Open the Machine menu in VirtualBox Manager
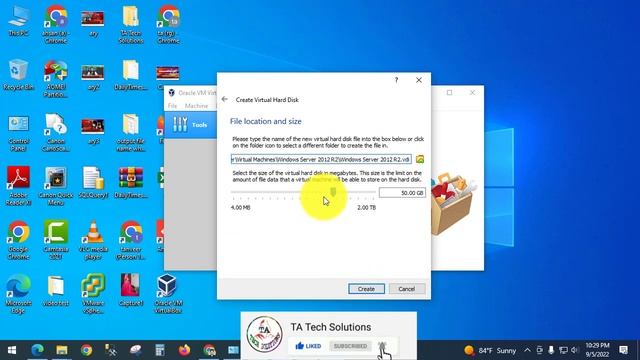The height and width of the screenshot is (360, 640). pyautogui.click(x=196, y=106)
